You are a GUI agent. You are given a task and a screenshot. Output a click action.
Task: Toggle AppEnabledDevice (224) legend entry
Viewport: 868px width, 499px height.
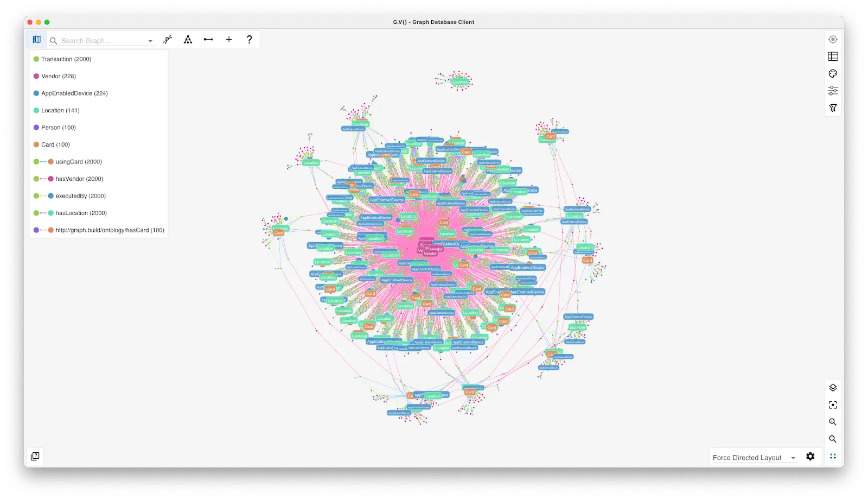coord(71,93)
